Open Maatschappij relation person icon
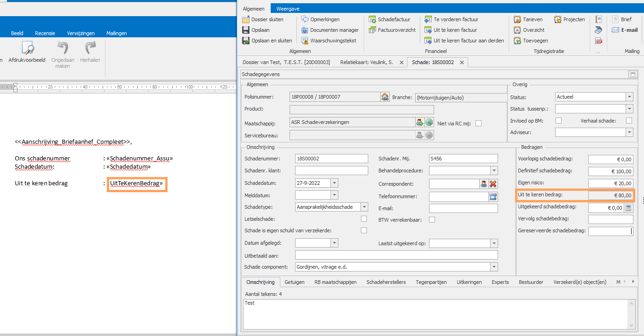This screenshot has width=644, height=336. point(420,122)
